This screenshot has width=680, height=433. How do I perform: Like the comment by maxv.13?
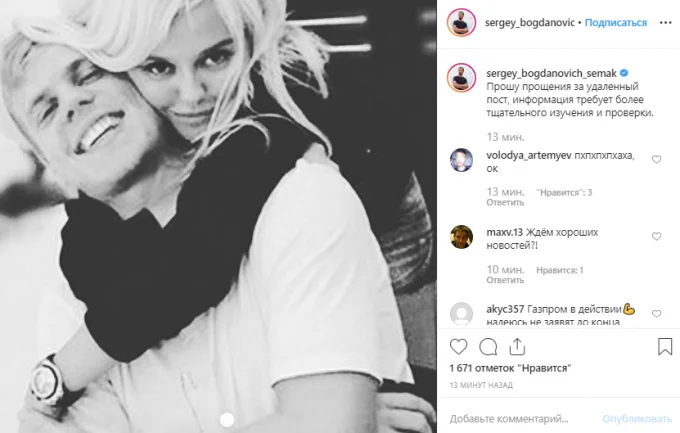point(657,236)
